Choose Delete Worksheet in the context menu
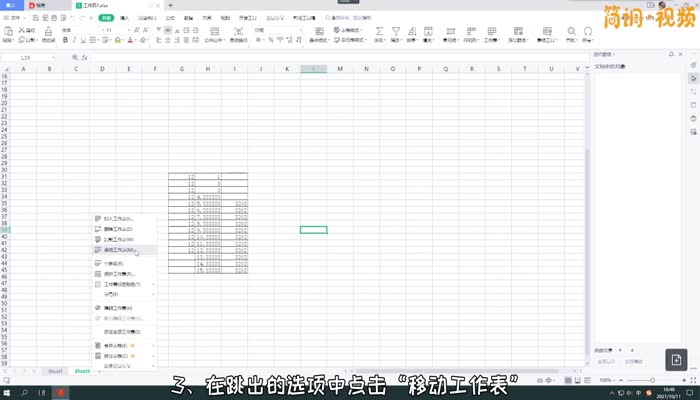Viewport: 700px width, 400px height. point(125,229)
